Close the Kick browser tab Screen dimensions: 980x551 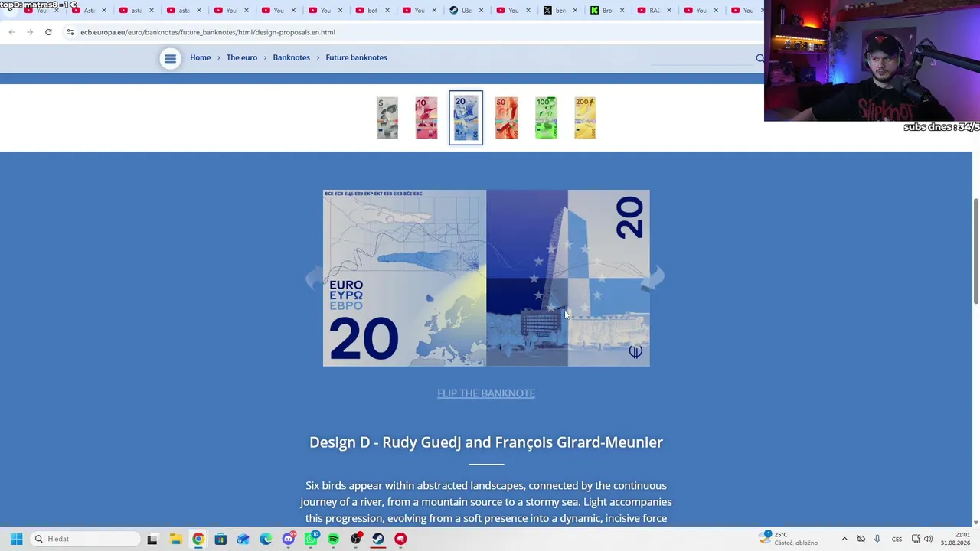[x=622, y=10]
